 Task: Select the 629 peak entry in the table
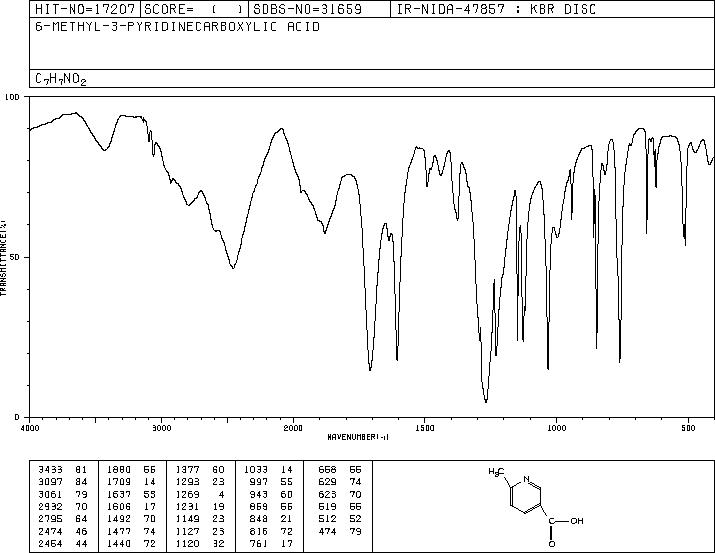point(340,482)
